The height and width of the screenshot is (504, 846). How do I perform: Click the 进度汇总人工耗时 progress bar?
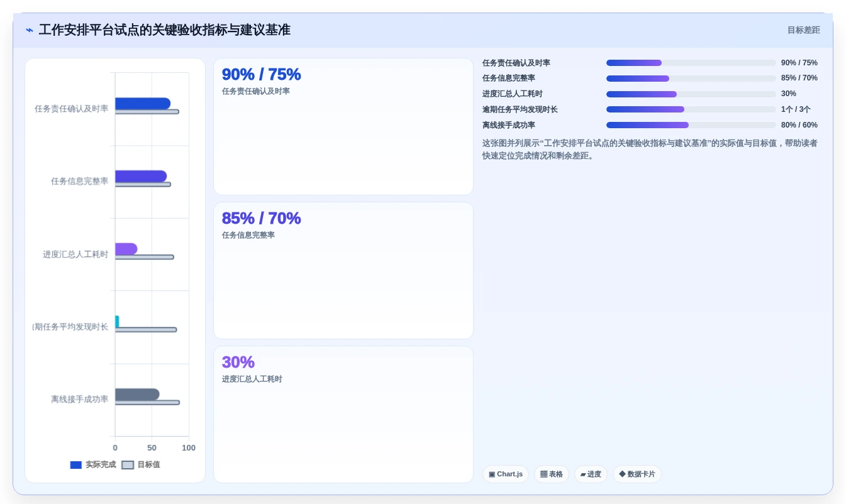point(691,94)
